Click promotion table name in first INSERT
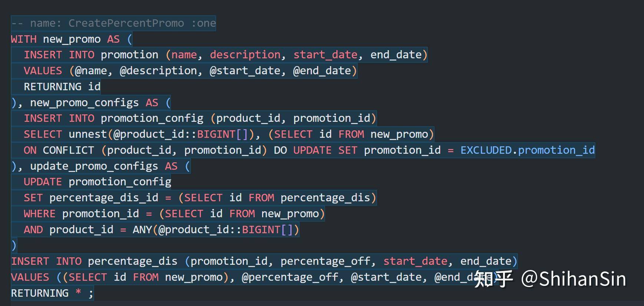The width and height of the screenshot is (644, 306). [129, 55]
